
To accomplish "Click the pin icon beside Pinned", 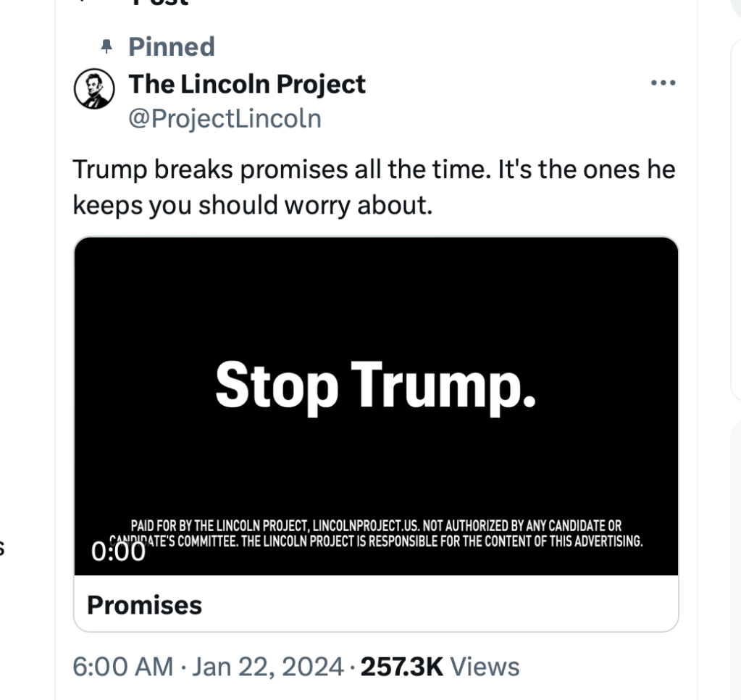I will (x=107, y=47).
